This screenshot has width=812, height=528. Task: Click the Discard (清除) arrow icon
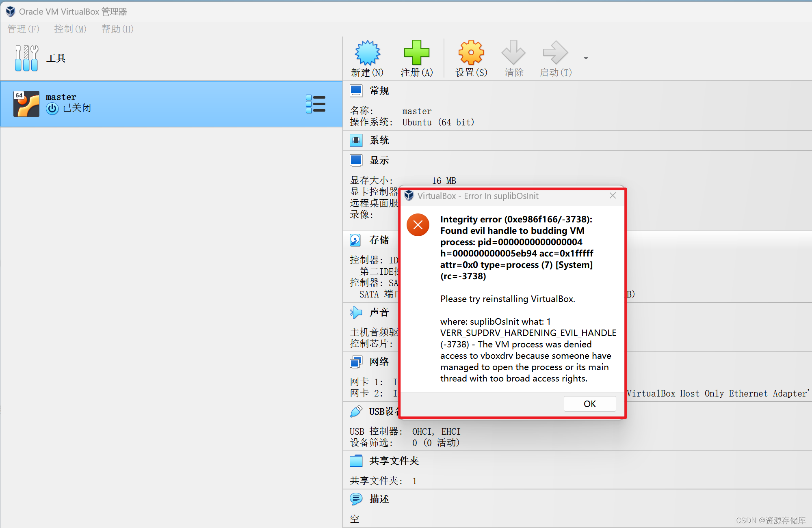513,53
